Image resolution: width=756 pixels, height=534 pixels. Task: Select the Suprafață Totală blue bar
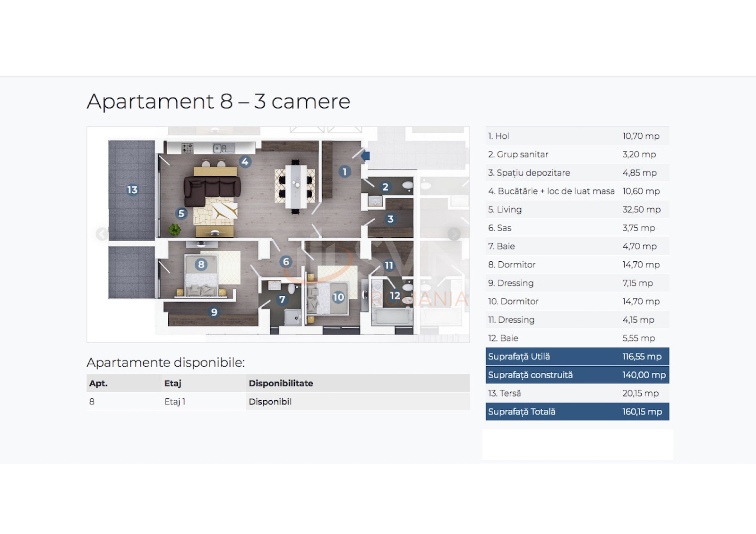pyautogui.click(x=577, y=411)
